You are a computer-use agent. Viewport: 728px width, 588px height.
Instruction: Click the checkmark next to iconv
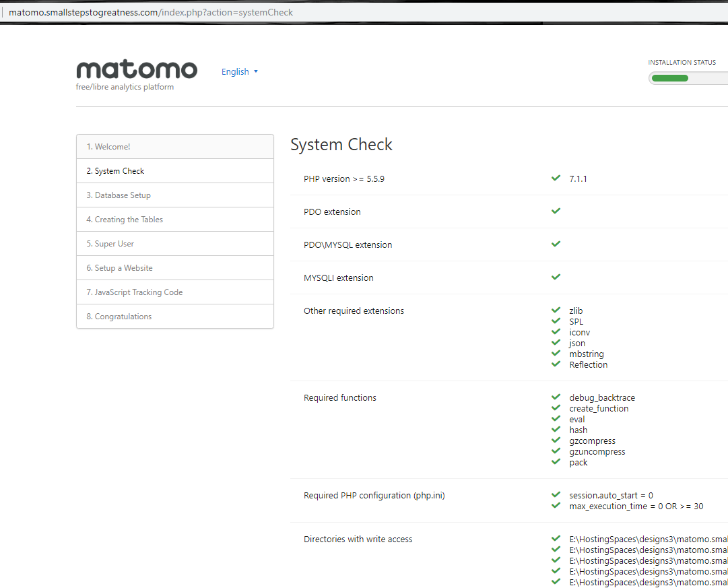pyautogui.click(x=556, y=331)
